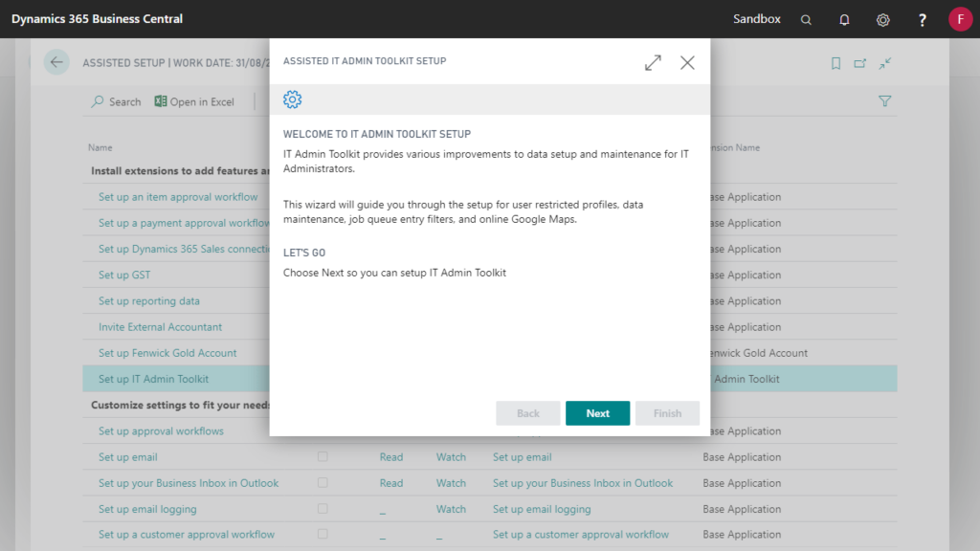Open the Dynamics 365 settings gear

tap(882, 19)
